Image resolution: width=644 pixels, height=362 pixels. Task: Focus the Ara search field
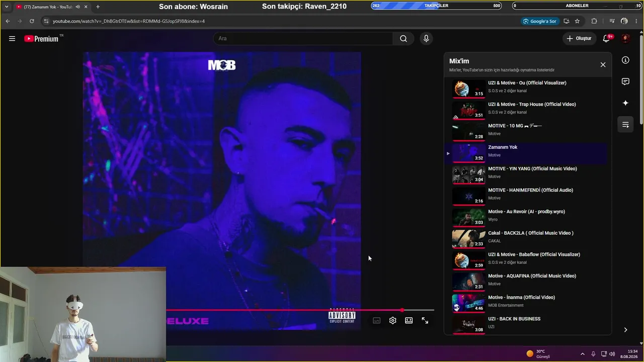pos(303,39)
